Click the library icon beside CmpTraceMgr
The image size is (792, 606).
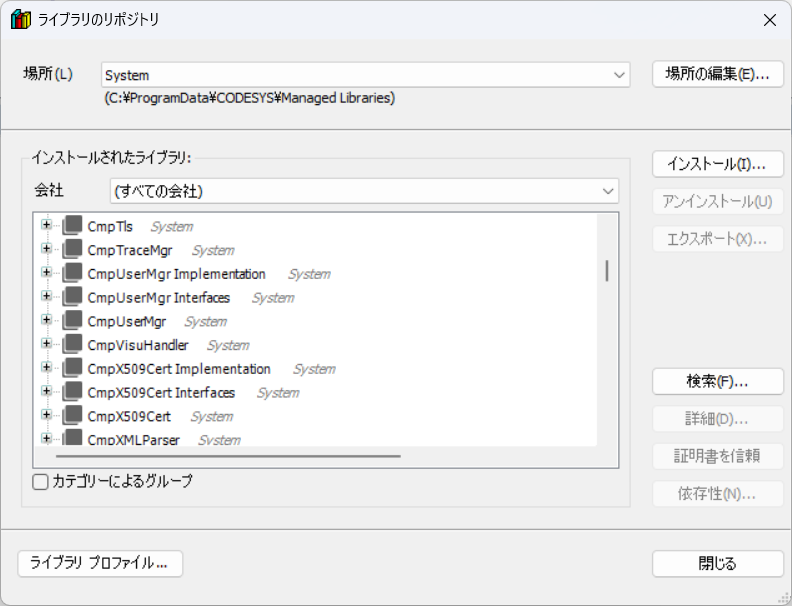point(72,249)
